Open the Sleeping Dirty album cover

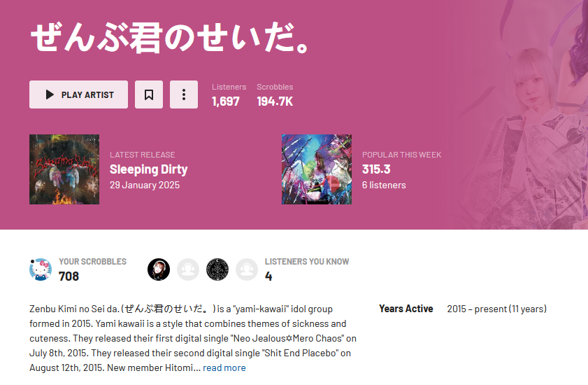pyautogui.click(x=64, y=169)
